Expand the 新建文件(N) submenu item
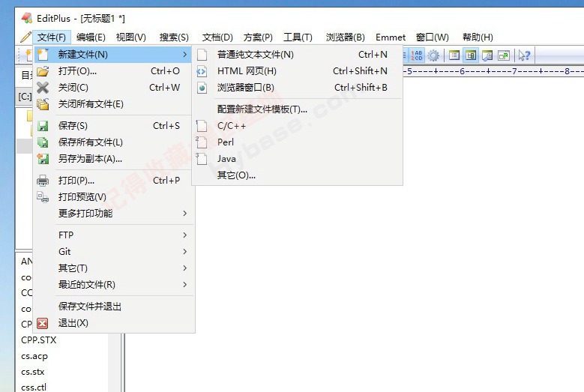The width and height of the screenshot is (584, 392). click(x=113, y=55)
